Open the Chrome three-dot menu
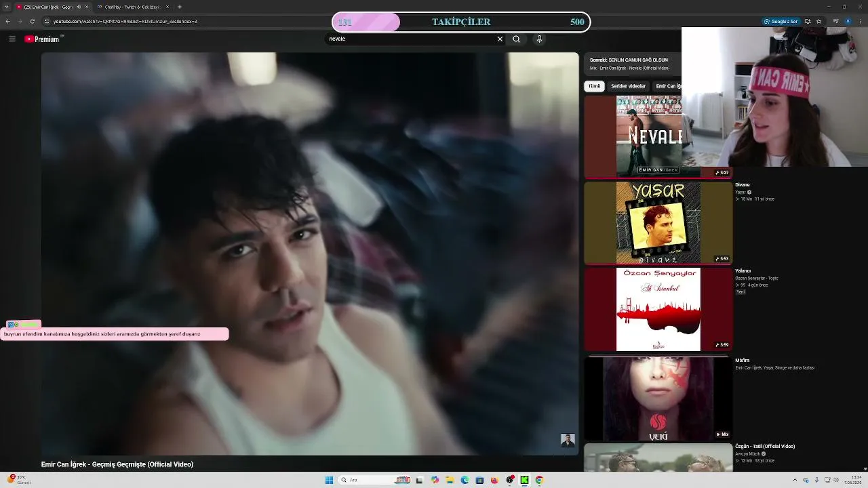The height and width of the screenshot is (488, 868). (860, 21)
